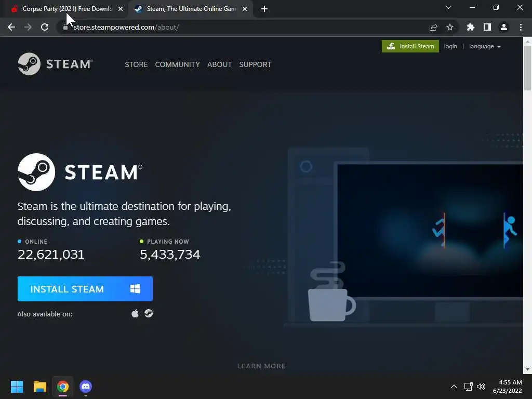Viewport: 532px width, 399px height.
Task: Open the clock showing 4:55 AM
Action: click(507, 387)
